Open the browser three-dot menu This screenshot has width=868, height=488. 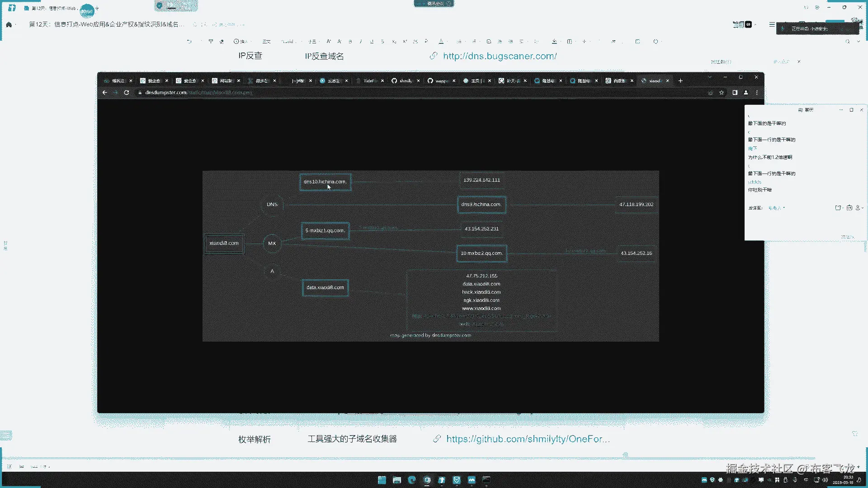click(x=757, y=93)
